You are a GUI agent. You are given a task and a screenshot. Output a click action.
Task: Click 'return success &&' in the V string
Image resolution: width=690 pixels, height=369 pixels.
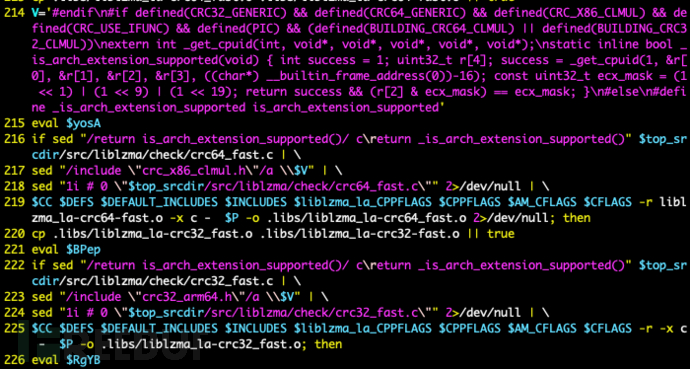tap(305, 92)
